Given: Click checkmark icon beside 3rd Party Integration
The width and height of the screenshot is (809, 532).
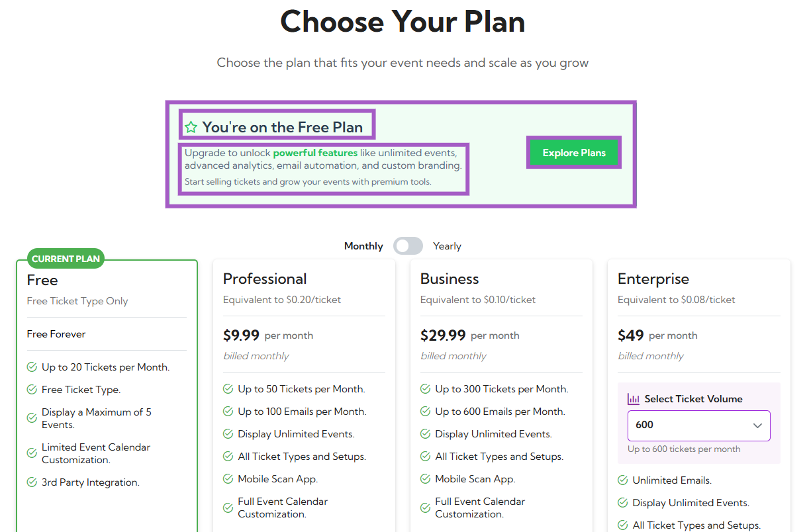Looking at the screenshot, I should tap(32, 482).
